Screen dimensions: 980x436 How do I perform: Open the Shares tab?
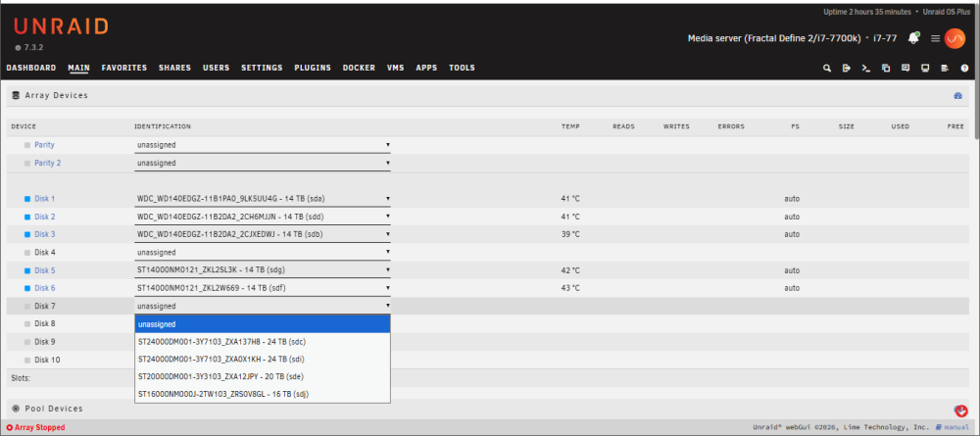click(x=175, y=68)
